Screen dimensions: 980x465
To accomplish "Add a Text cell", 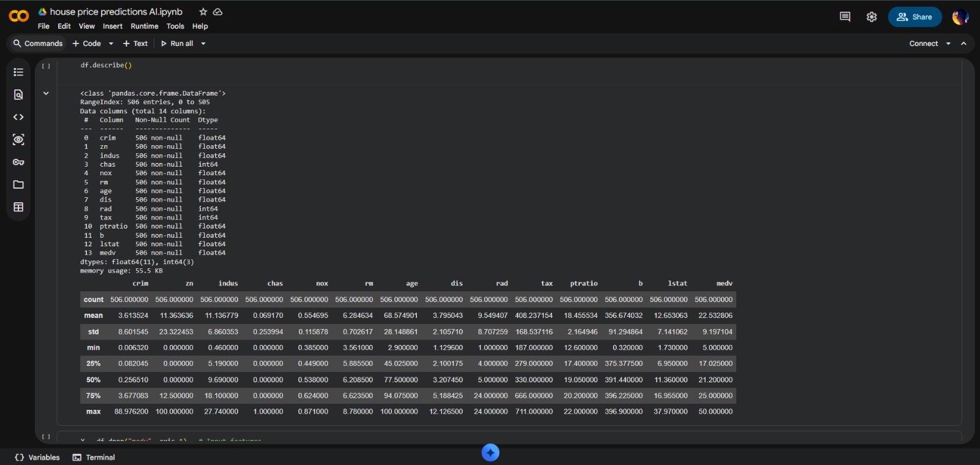I will point(135,43).
